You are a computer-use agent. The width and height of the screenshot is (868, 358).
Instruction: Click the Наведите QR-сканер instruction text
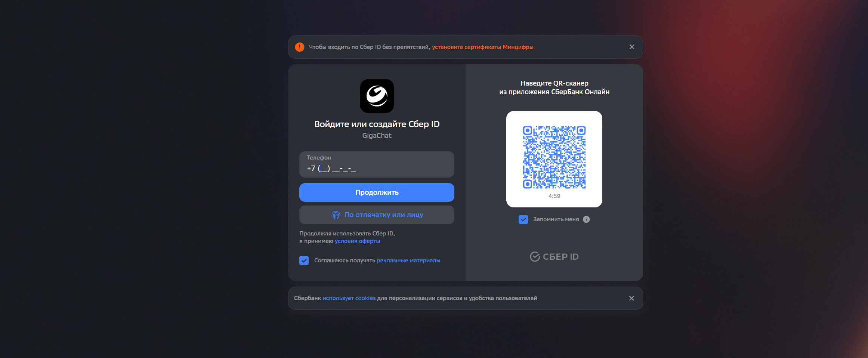click(x=554, y=87)
